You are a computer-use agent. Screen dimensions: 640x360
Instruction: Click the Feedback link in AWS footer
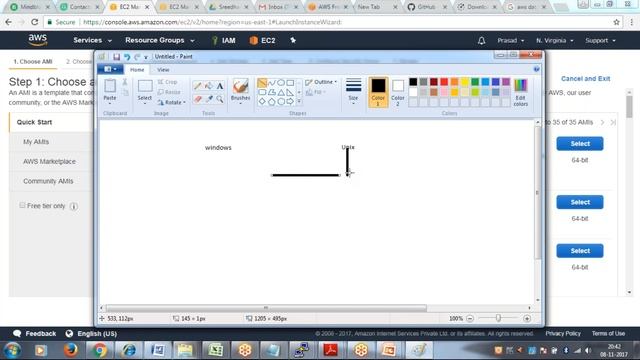point(35,333)
